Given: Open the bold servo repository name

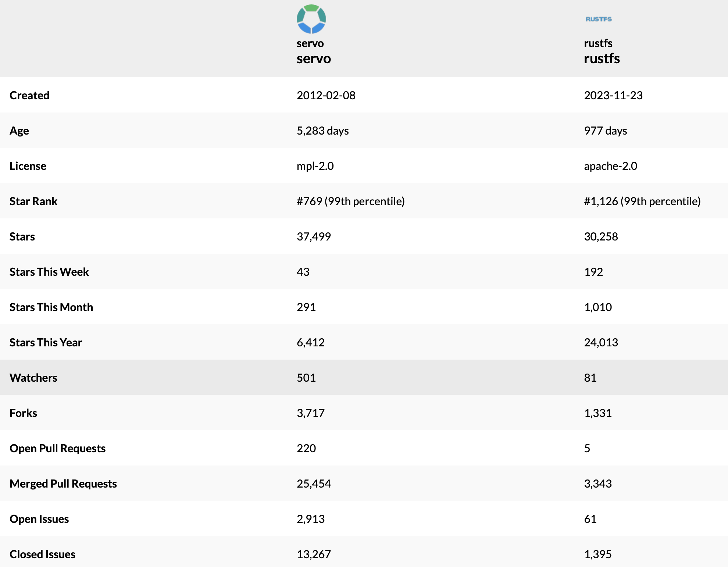Looking at the screenshot, I should [x=314, y=59].
